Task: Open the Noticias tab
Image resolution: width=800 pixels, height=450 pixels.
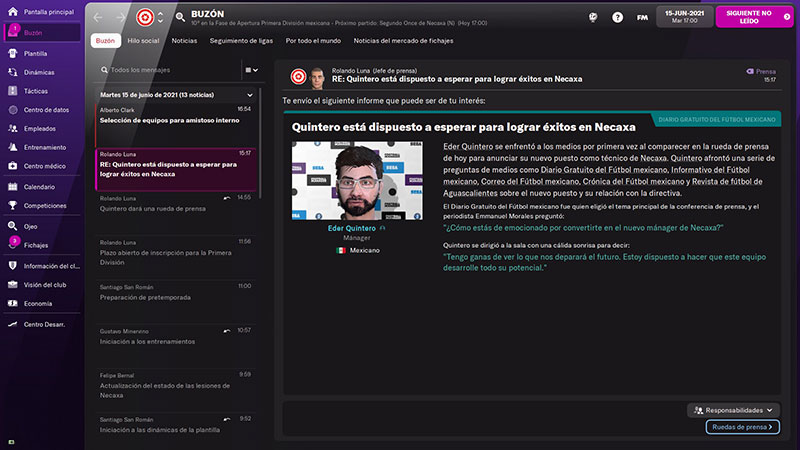Action: [x=184, y=41]
